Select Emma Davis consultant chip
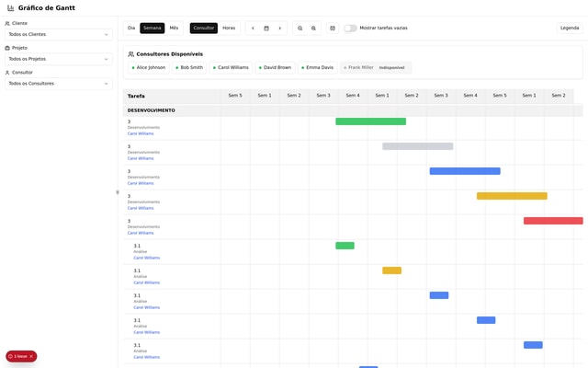The image size is (588, 368). tap(318, 67)
